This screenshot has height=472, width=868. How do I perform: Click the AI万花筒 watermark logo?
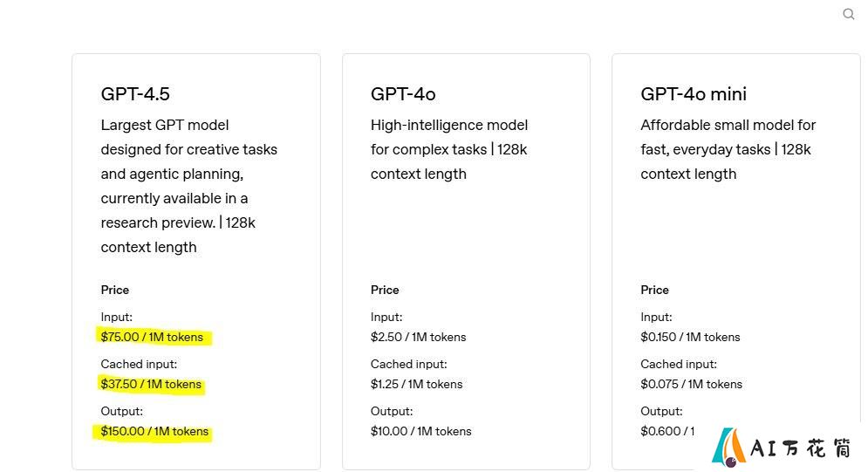[x=781, y=447]
